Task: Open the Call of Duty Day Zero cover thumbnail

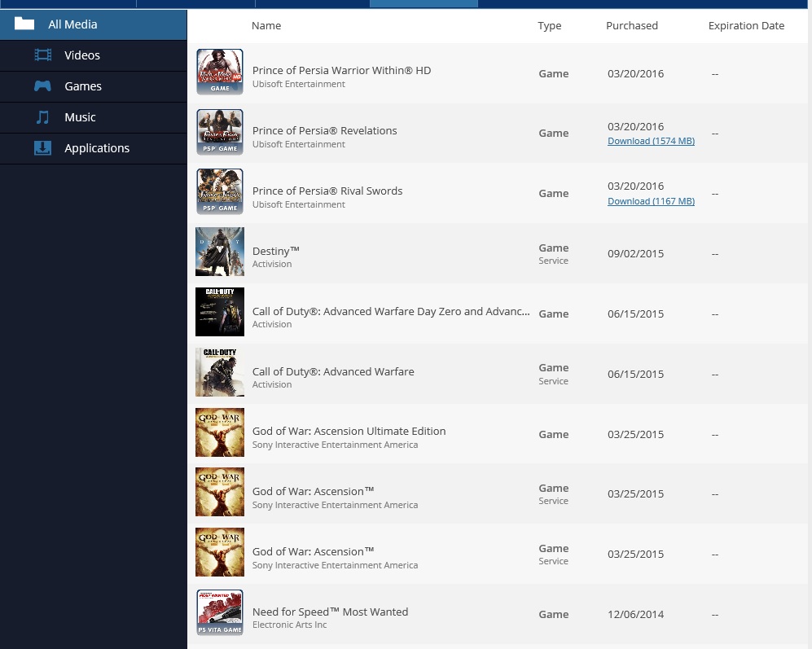Action: [x=220, y=312]
